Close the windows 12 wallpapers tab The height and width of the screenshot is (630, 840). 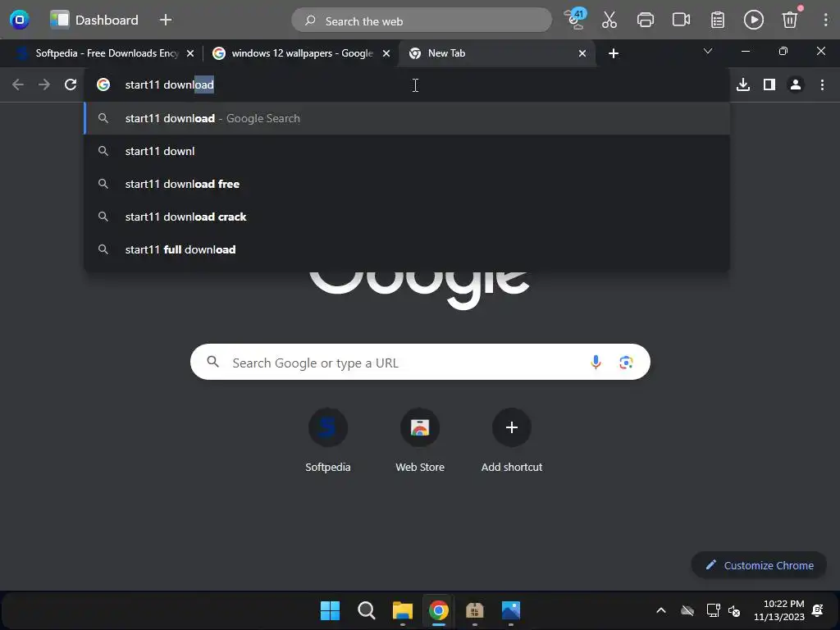pyautogui.click(x=386, y=53)
